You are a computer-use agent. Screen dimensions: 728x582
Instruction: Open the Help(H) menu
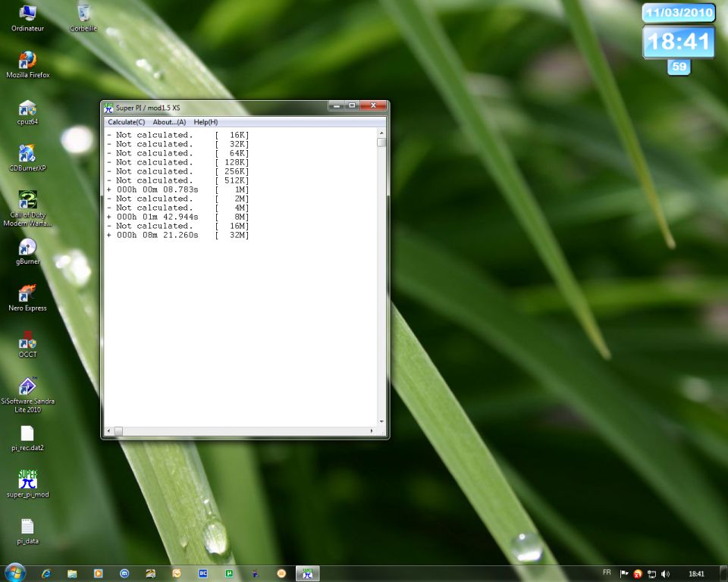click(206, 122)
